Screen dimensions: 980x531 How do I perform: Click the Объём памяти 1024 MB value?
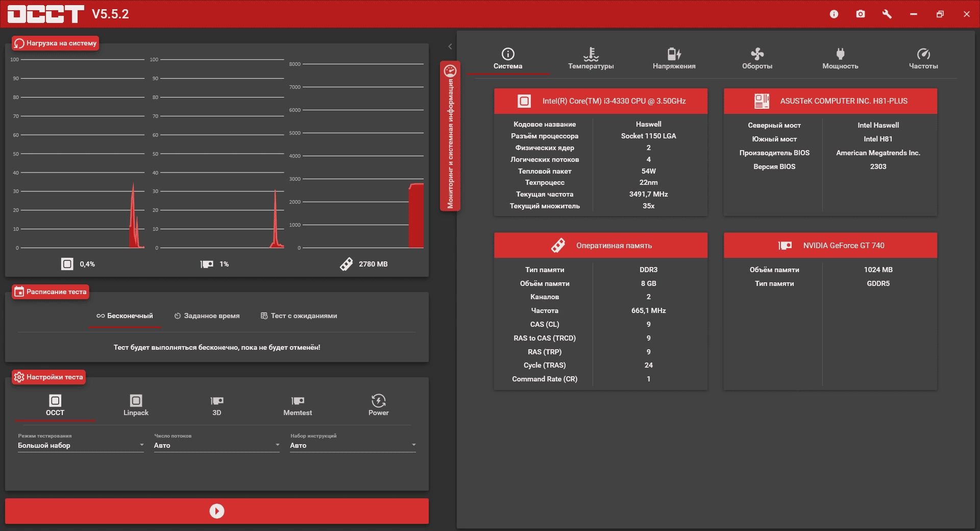click(878, 270)
